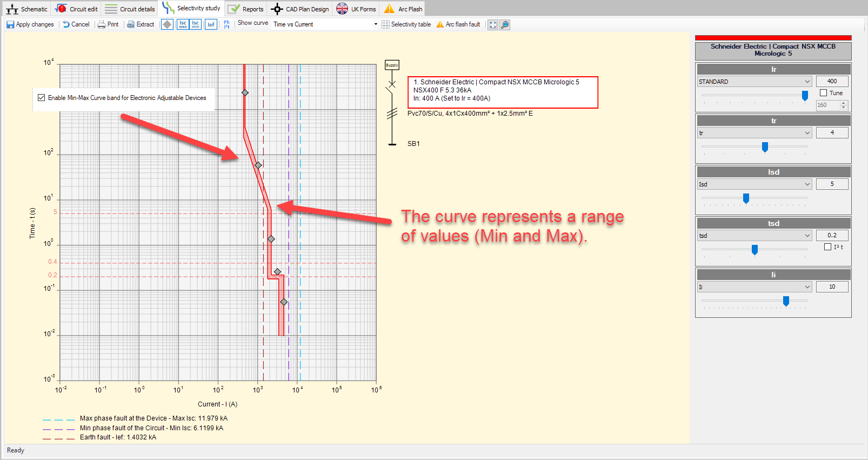Open the Ir STANDARD dropdown

tap(755, 82)
